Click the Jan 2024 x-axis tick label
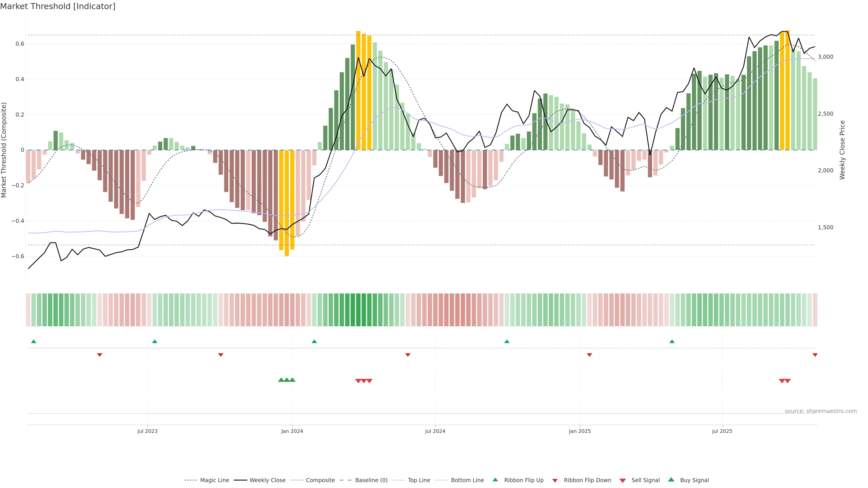Image resolution: width=868 pixels, height=488 pixels. coord(292,431)
